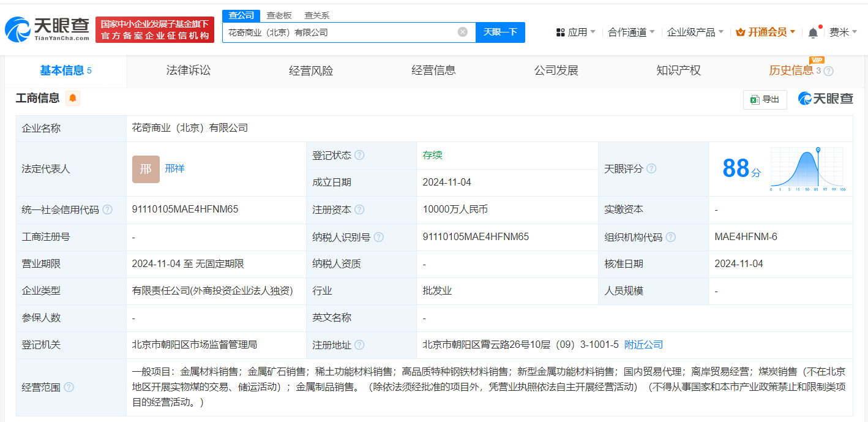Viewport: 868px width, 422px height.
Task: Switch to the 知识产权 tab
Action: [x=678, y=70]
